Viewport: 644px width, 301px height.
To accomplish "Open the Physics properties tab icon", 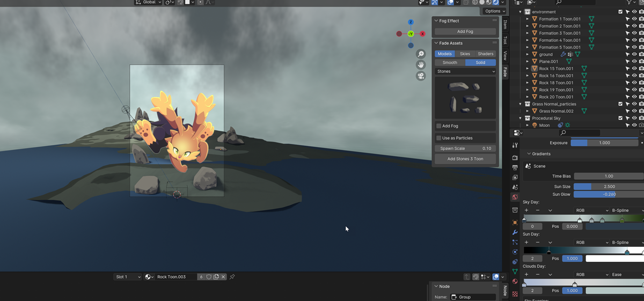I will click(515, 252).
